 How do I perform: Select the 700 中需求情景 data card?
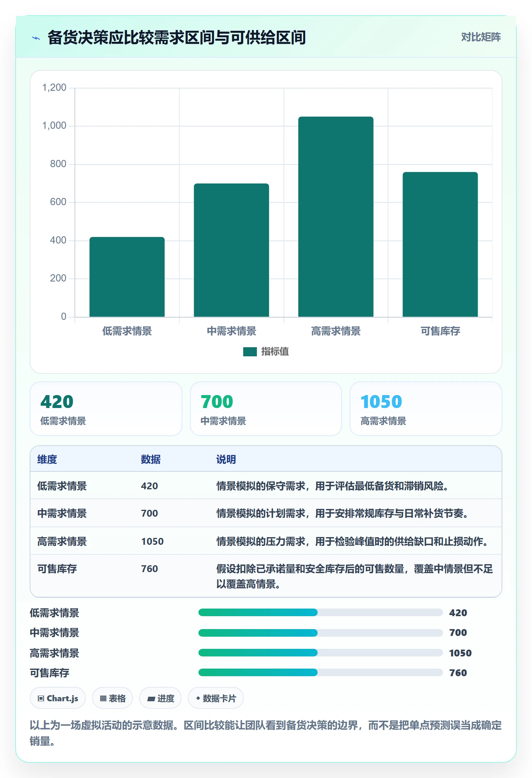click(x=266, y=409)
